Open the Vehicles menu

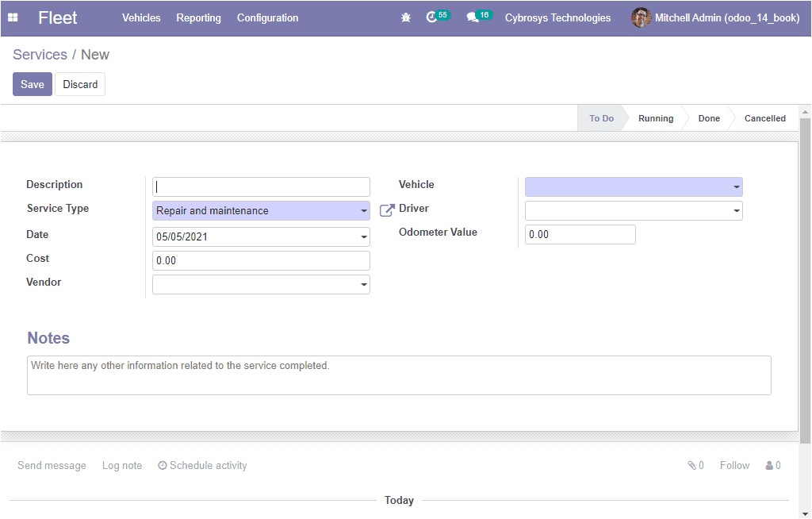coord(141,17)
